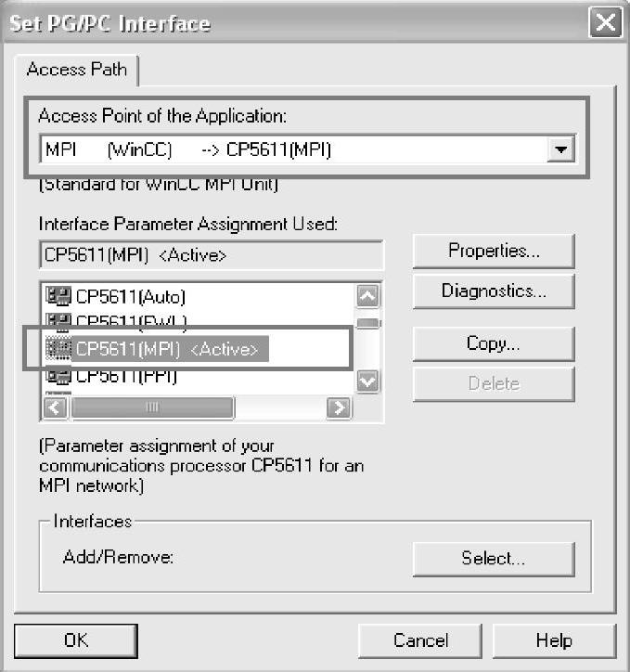This screenshot has height=672, width=630.
Task: Click the Interface Parameter Assignment Used field
Action: pos(212,255)
